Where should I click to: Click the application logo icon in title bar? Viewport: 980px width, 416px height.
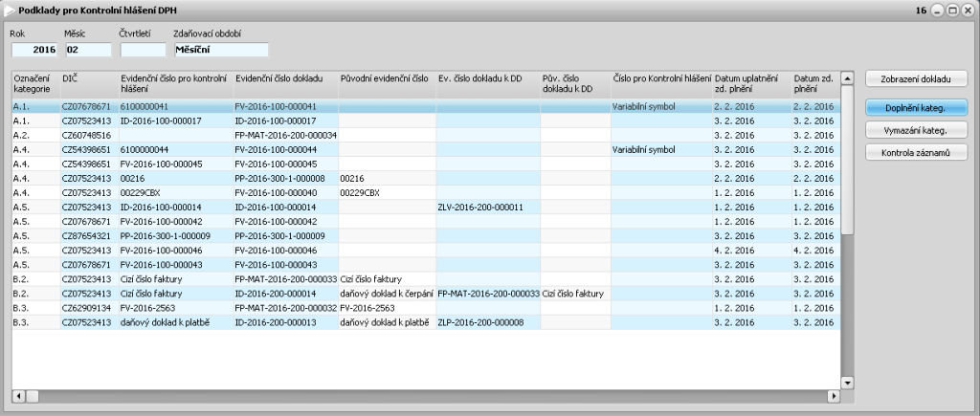coord(10,10)
